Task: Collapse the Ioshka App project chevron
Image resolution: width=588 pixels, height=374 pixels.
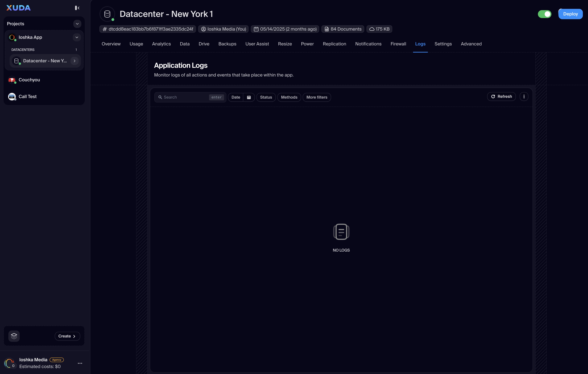Action: click(77, 37)
